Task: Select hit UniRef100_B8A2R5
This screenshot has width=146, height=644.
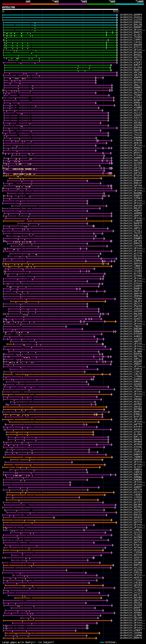Action: [131, 45]
